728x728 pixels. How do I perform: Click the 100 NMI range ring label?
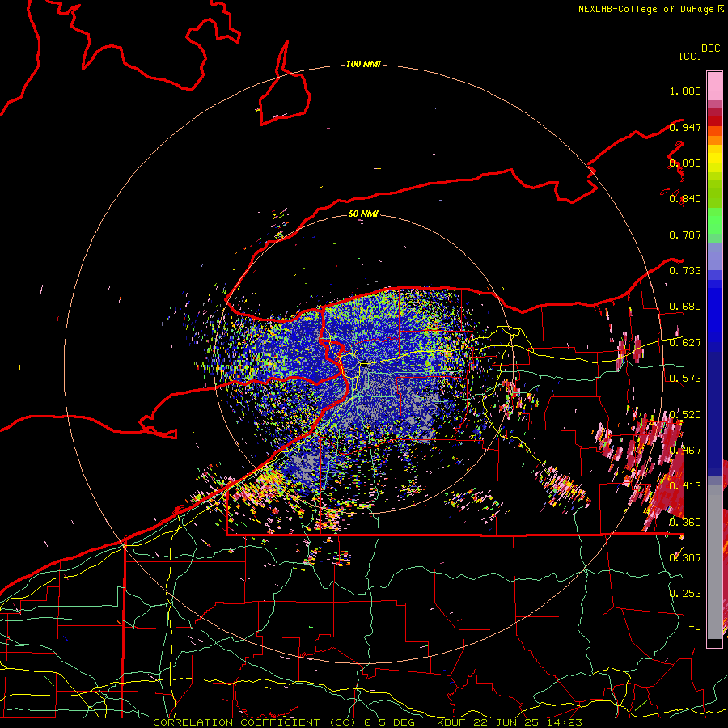click(x=363, y=64)
